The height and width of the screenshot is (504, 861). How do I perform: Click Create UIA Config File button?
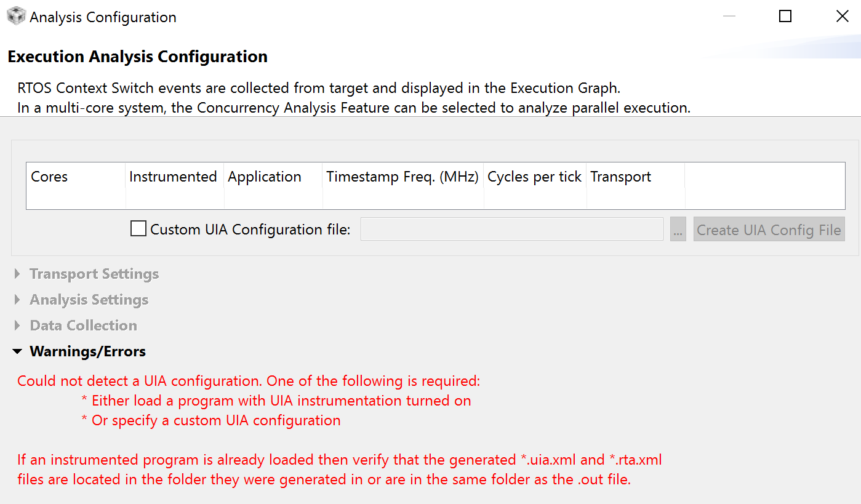pyautogui.click(x=769, y=229)
